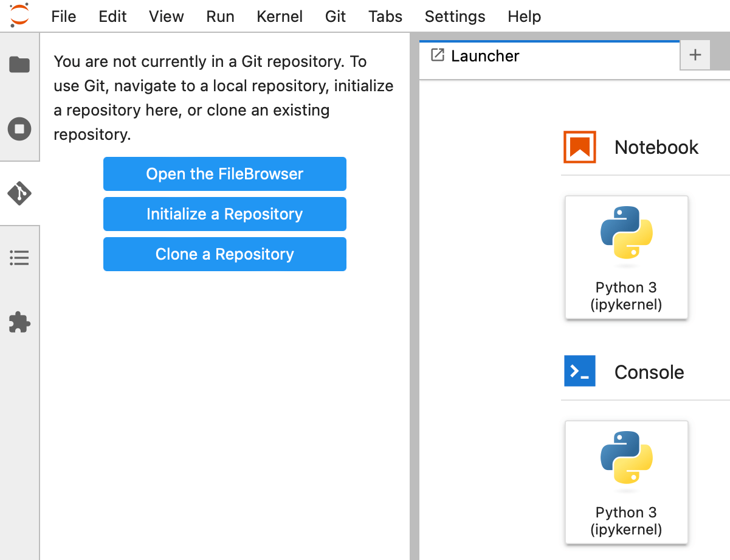This screenshot has height=560, width=730.
Task: Open the file browser sidebar panel
Action: [x=19, y=64]
